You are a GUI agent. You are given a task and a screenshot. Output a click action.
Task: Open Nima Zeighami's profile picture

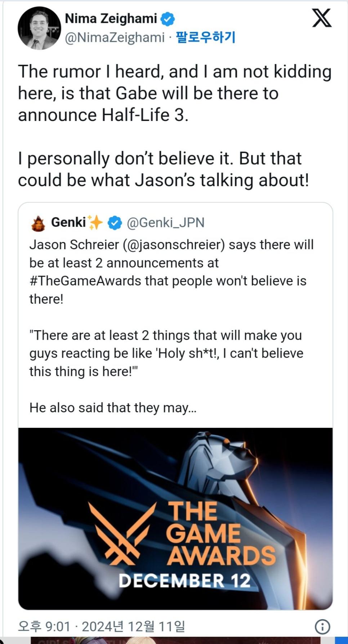[39, 28]
